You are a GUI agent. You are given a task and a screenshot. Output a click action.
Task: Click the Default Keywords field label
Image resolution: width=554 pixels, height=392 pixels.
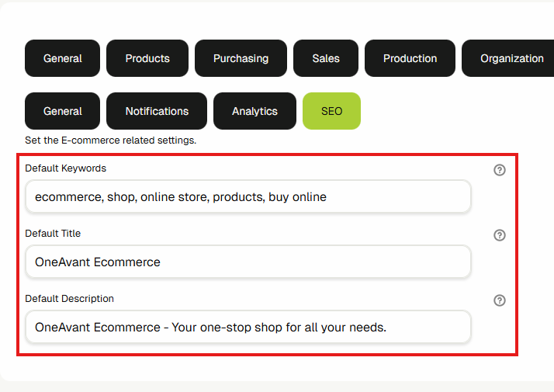tap(65, 168)
